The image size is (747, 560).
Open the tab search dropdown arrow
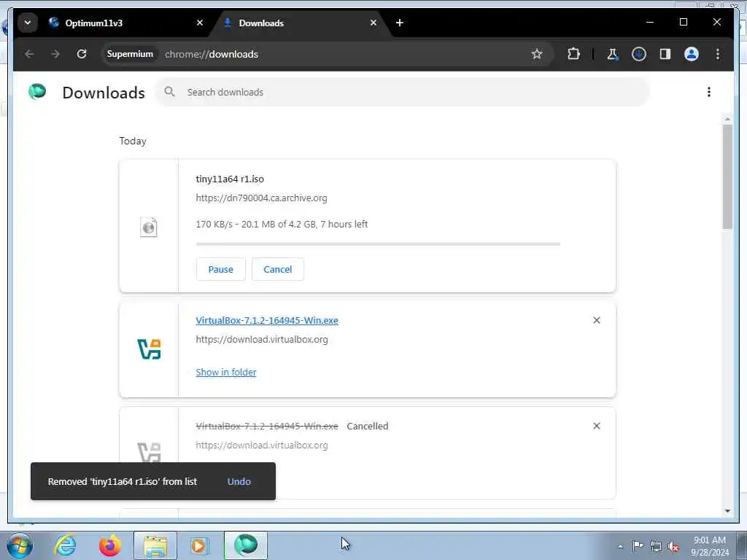click(28, 23)
